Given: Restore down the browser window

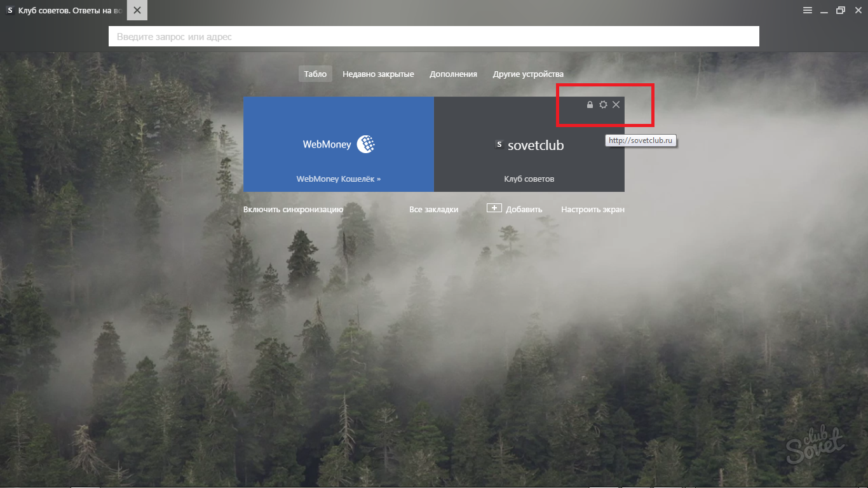Looking at the screenshot, I should 841,10.
